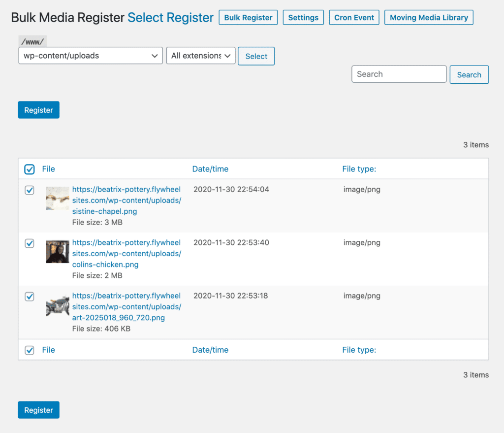Uncheck the colins-chicken.png row checkbox
The height and width of the screenshot is (433, 504).
point(29,243)
